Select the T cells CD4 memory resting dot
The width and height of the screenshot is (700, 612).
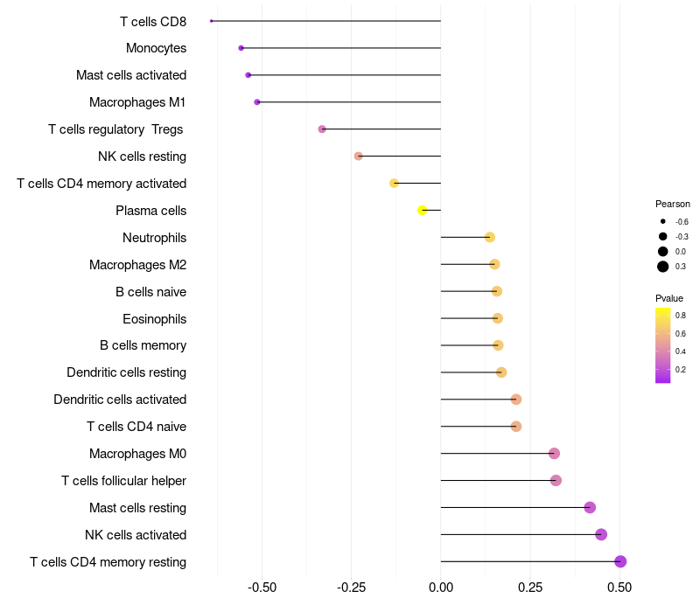tap(620, 561)
